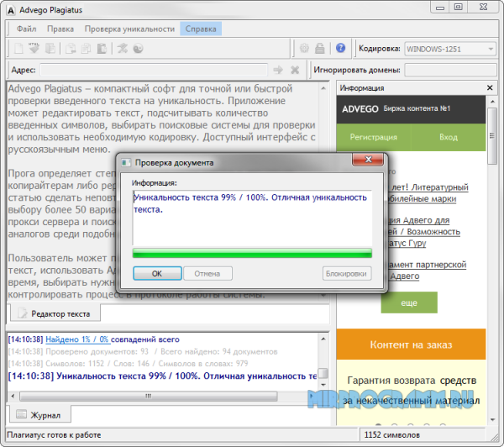Viewport: 504px width, 447px height.
Task: Click the info panel scroll up arrow
Action: click(492, 102)
